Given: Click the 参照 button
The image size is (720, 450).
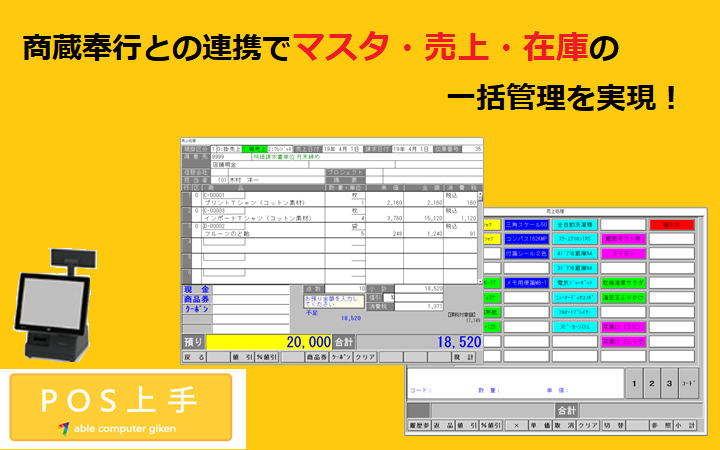Looking at the screenshot, I should pyautogui.click(x=661, y=426).
